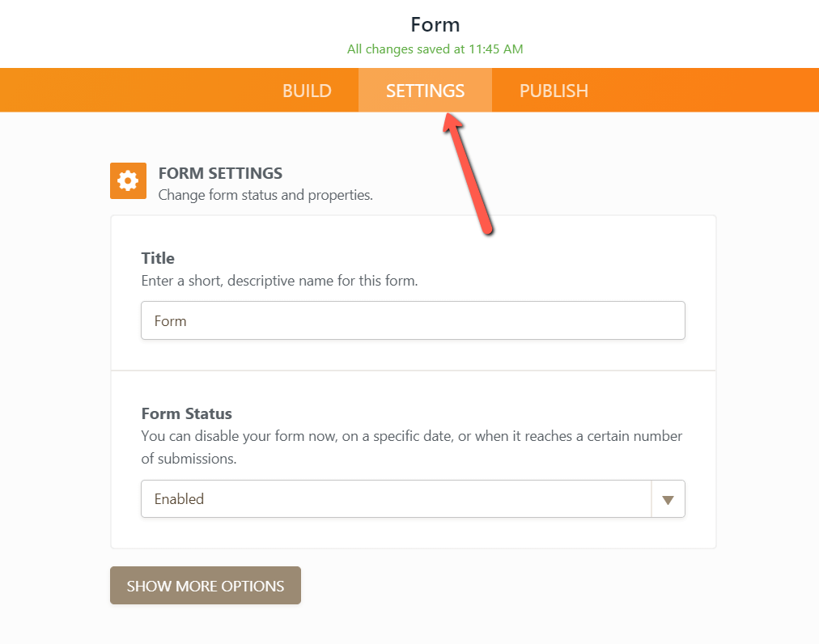Screen dimensions: 819x644
Task: Click the Form Status dropdown arrow
Action: [668, 499]
